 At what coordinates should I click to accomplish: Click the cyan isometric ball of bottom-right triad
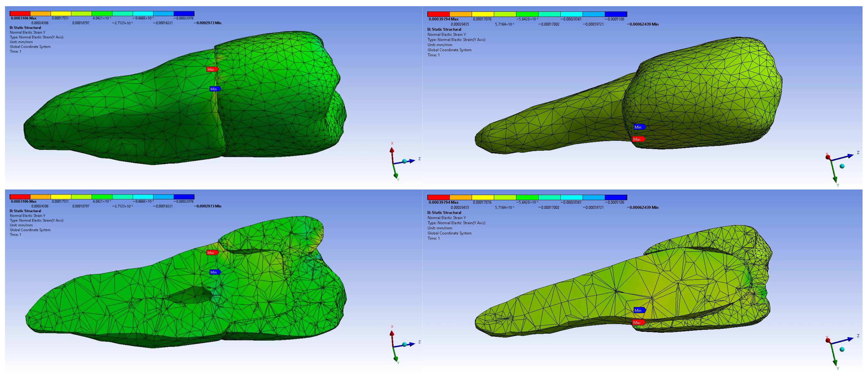[x=842, y=349]
